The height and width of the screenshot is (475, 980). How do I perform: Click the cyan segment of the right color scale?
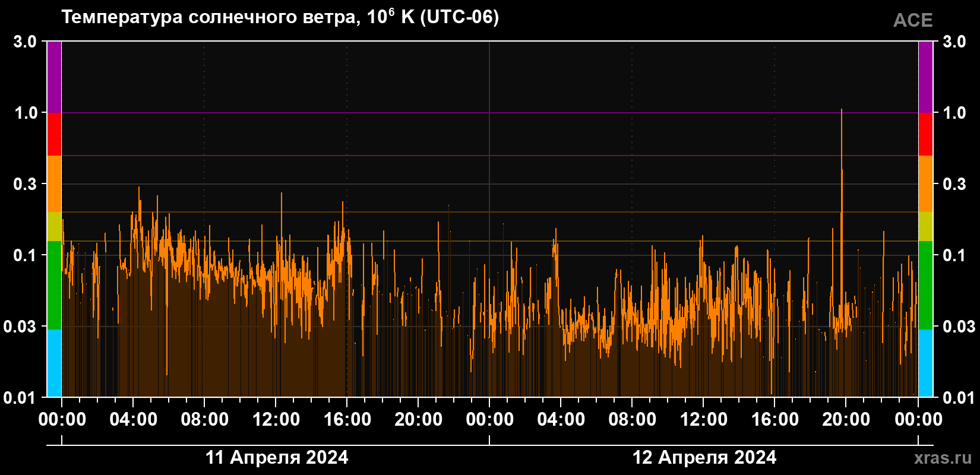click(x=926, y=363)
